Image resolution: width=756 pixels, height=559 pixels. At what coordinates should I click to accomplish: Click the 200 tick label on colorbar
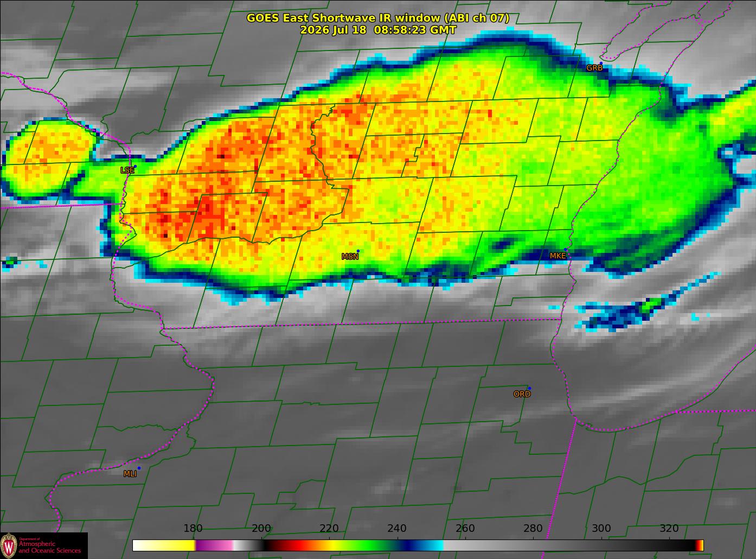(x=261, y=528)
